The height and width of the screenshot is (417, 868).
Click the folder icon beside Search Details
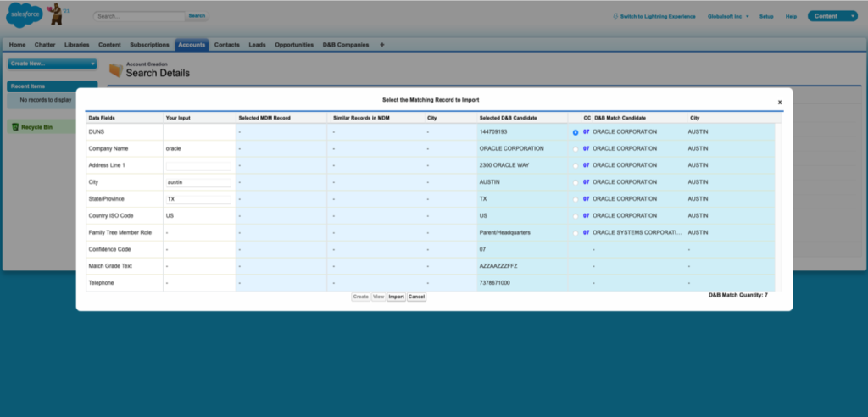115,69
